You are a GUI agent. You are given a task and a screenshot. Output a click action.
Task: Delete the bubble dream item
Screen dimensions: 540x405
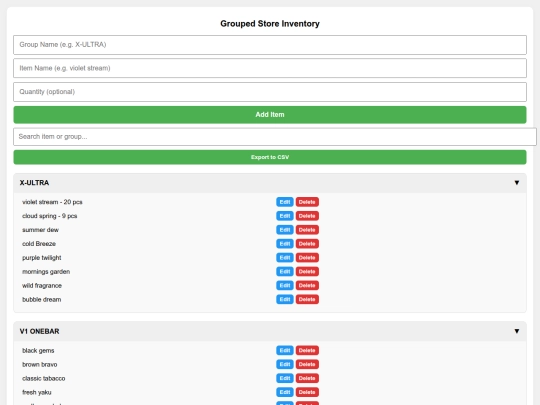[x=307, y=299]
